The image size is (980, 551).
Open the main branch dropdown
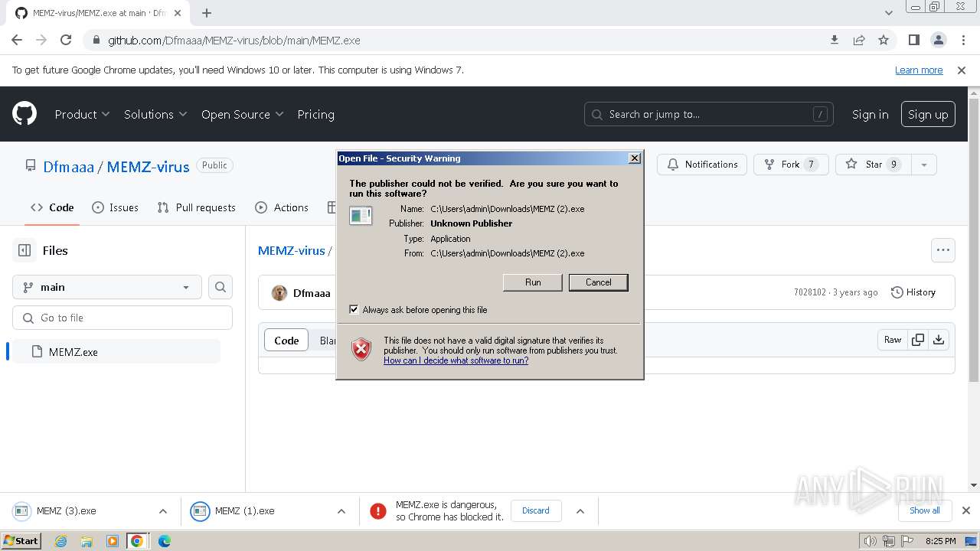(107, 287)
